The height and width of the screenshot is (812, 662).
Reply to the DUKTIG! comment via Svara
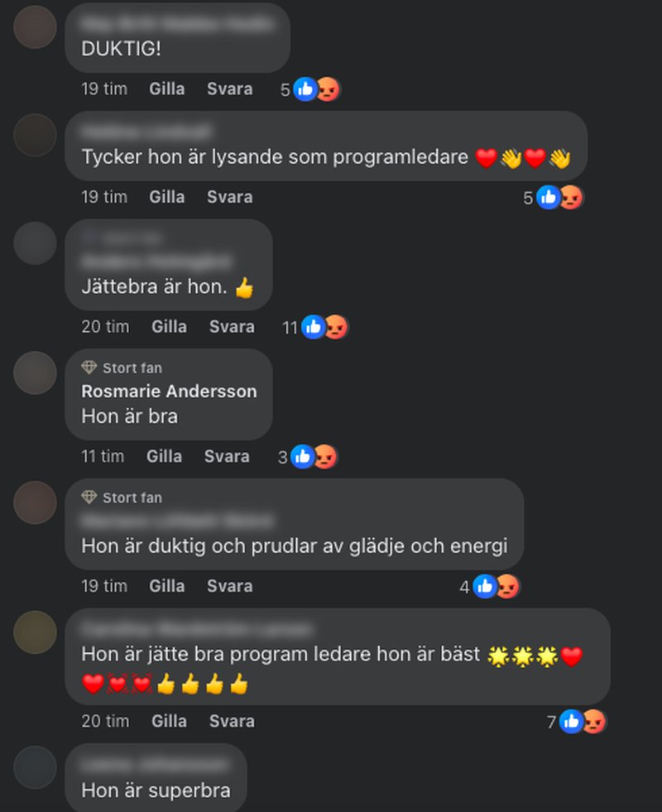pyautogui.click(x=230, y=89)
